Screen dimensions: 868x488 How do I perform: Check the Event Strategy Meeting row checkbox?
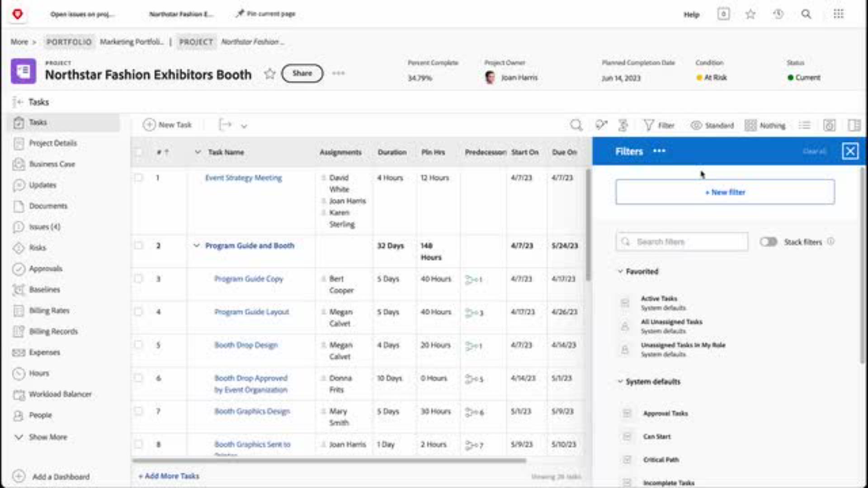click(138, 178)
